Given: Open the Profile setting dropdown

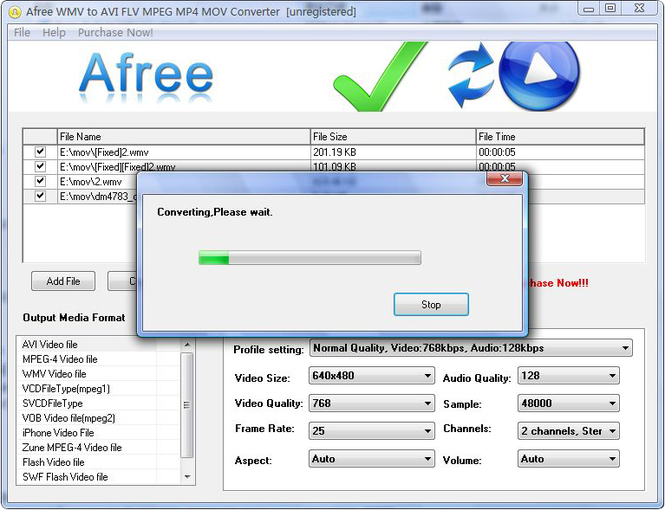Looking at the screenshot, I should tap(471, 348).
